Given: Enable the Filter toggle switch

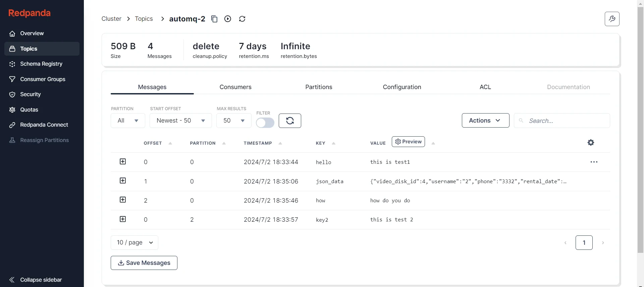Looking at the screenshot, I should (x=265, y=123).
